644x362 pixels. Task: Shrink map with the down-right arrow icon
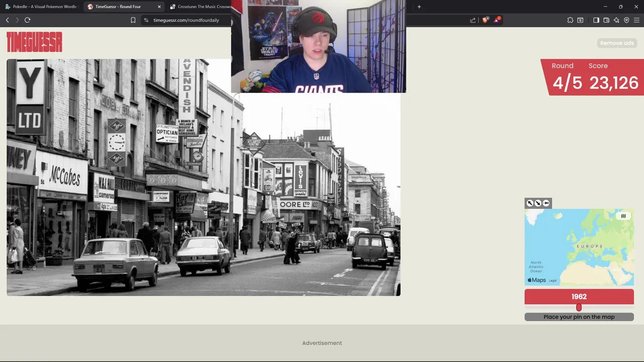(538, 203)
